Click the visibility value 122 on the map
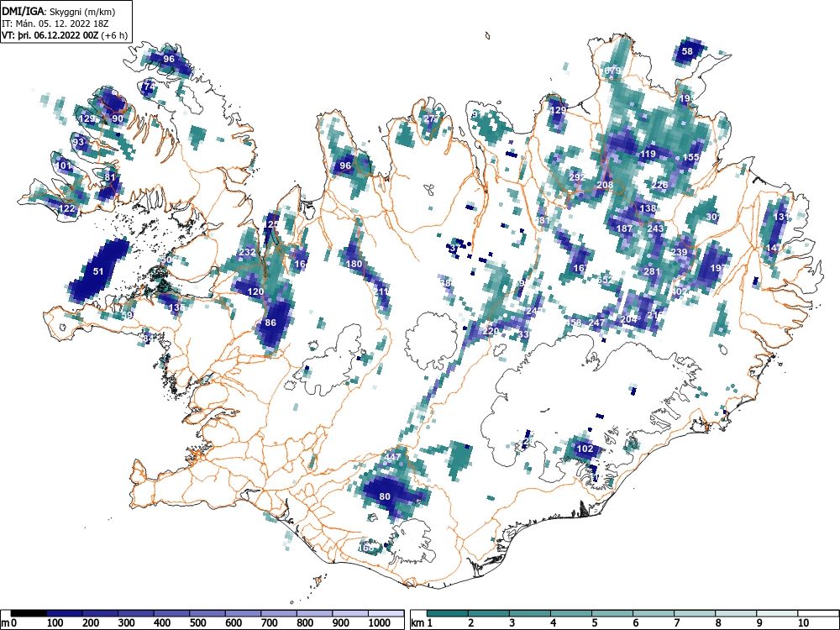 66,208
